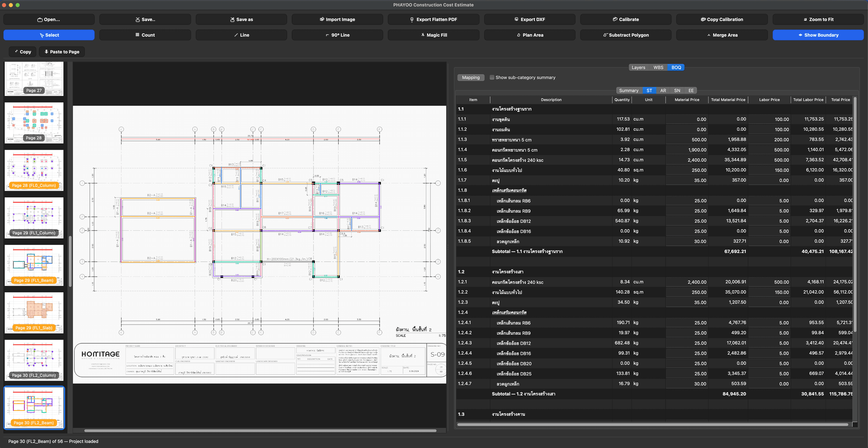This screenshot has width=868, height=448.
Task: Activate the Plan Area tool
Action: 529,35
